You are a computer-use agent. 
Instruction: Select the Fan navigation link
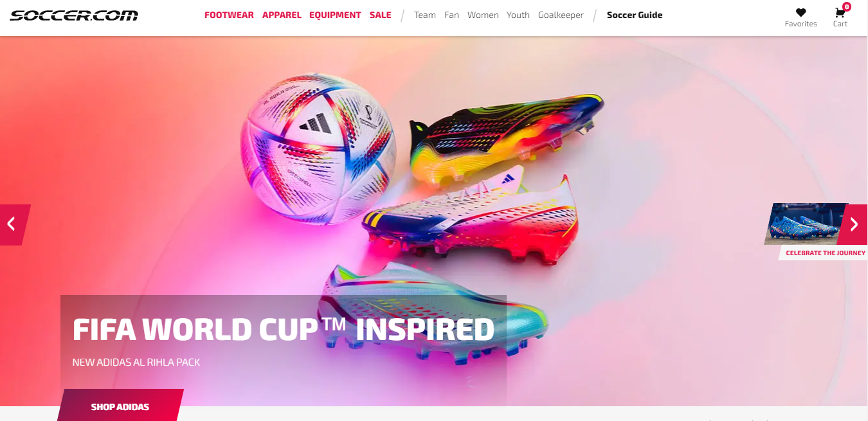point(451,15)
